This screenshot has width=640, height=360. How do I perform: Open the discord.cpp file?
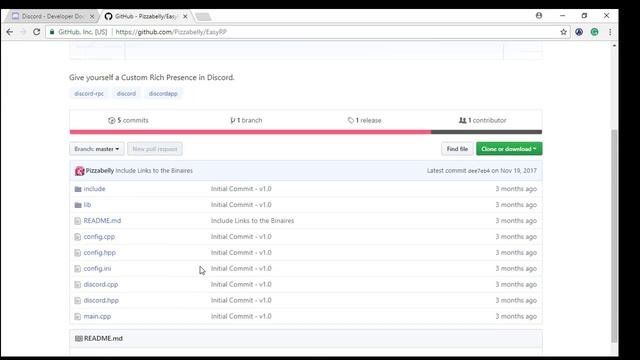(x=101, y=284)
